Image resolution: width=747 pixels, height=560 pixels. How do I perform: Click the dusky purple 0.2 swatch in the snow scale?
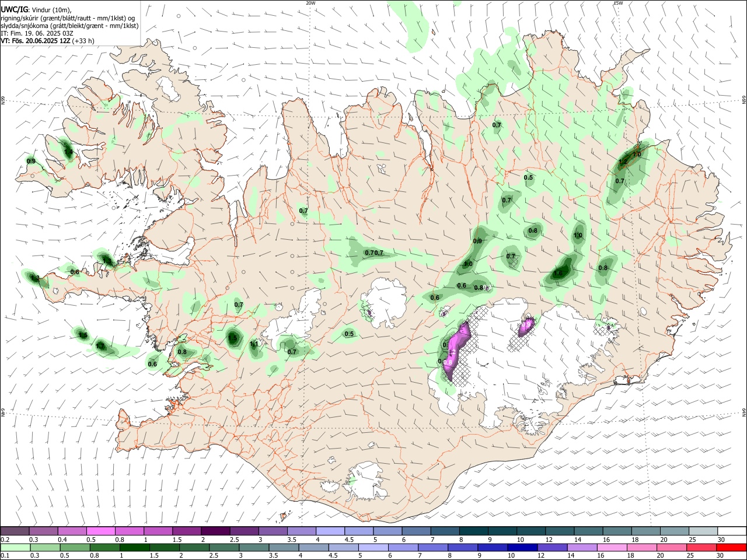(15, 531)
